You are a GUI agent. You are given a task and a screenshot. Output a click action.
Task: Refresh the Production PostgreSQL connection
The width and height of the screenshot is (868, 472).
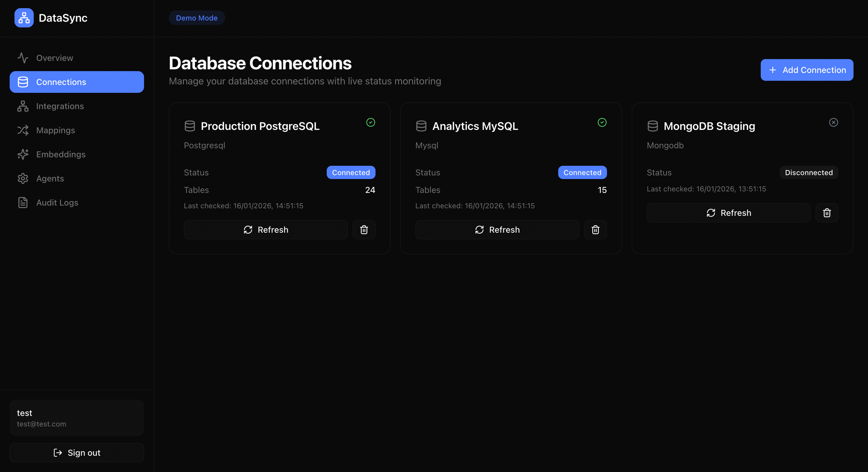266,230
